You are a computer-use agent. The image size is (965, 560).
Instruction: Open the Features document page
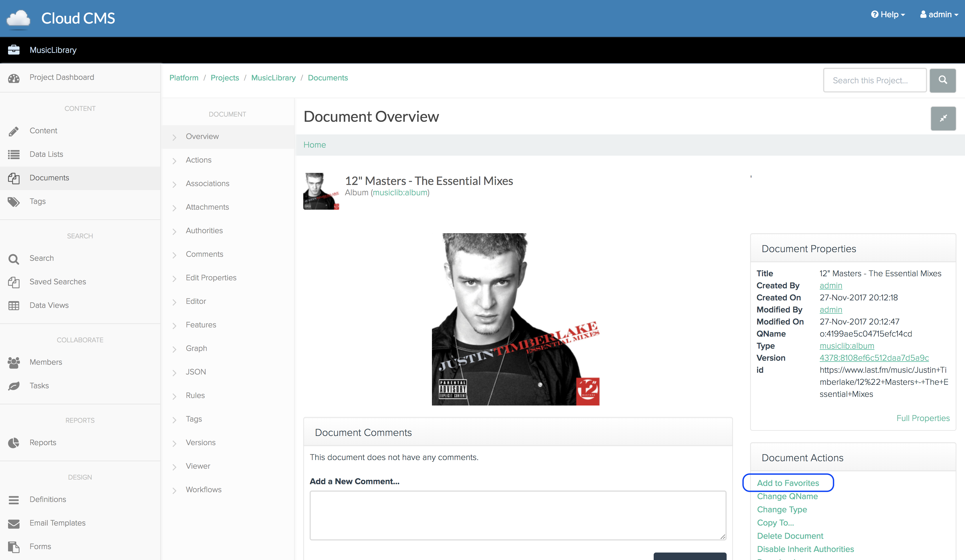point(201,325)
